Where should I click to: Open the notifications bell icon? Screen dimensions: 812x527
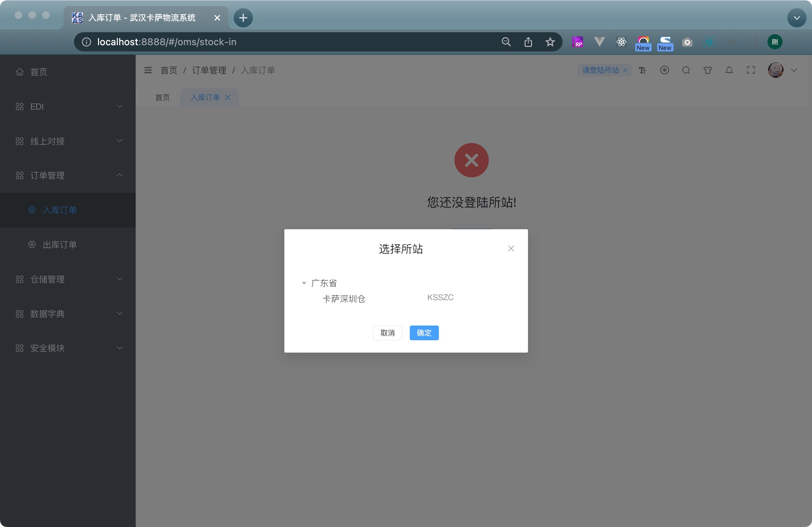(x=729, y=70)
